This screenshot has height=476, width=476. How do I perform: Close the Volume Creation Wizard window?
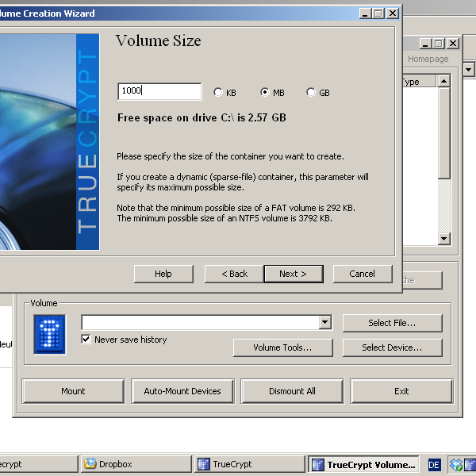[x=393, y=13]
